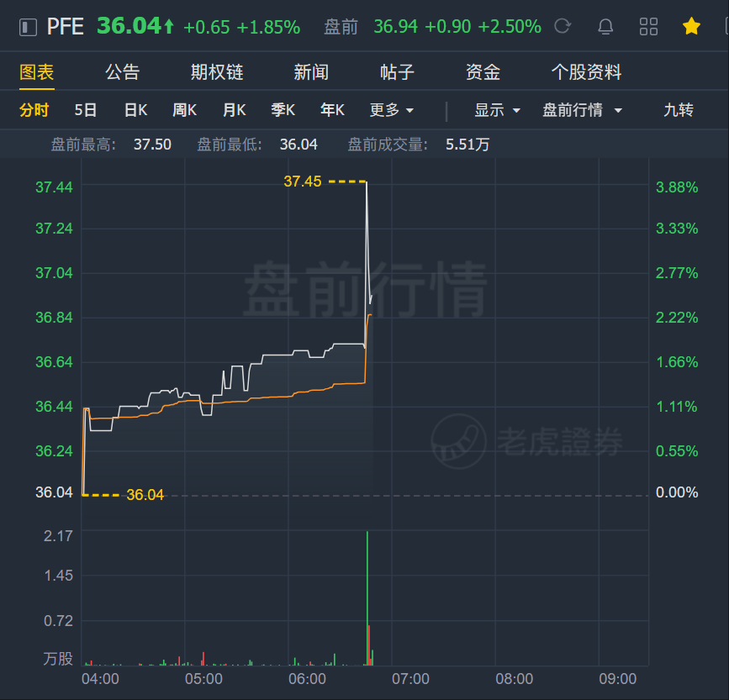Open price alert bell icon
The width and height of the screenshot is (729, 700).
605,27
